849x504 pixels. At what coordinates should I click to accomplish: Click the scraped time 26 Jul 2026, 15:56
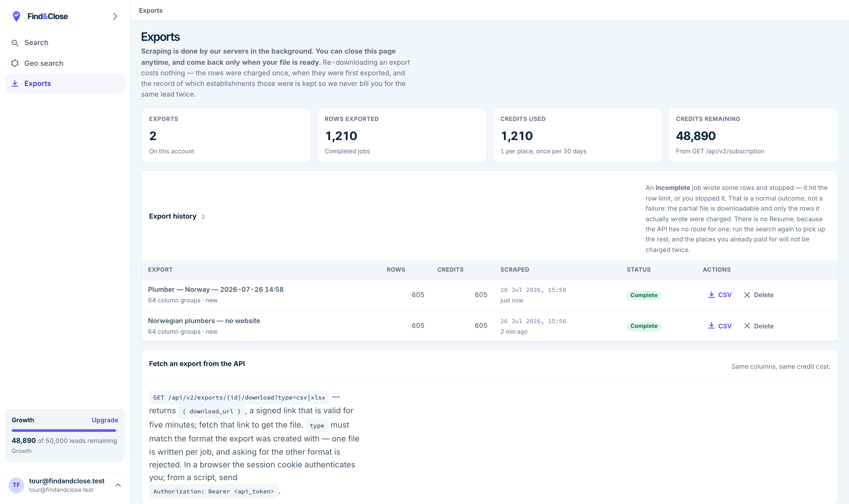[533, 321]
